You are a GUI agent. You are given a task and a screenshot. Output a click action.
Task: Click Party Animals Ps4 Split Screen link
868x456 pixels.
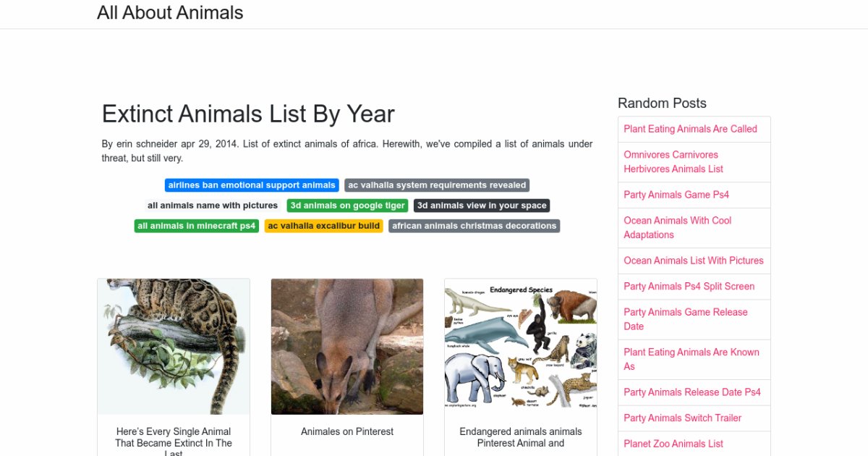(689, 286)
